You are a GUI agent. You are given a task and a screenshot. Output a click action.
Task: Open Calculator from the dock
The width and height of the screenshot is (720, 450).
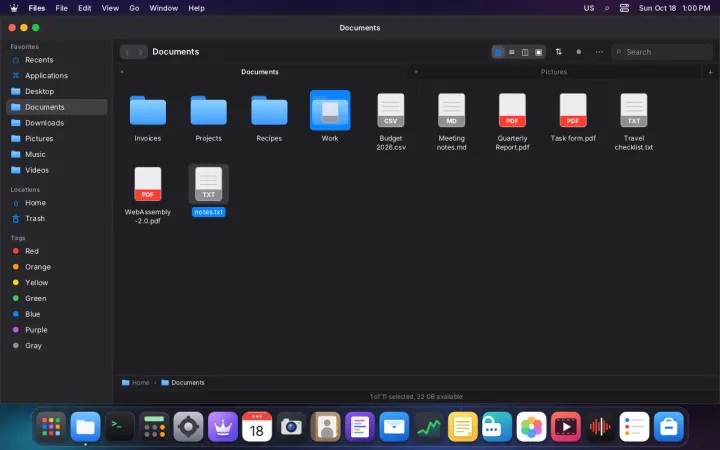[154, 427]
